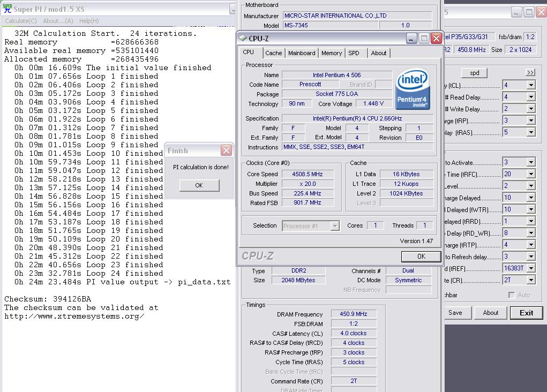Toggle the Auto checkbox in memory tweak window

coord(512,295)
